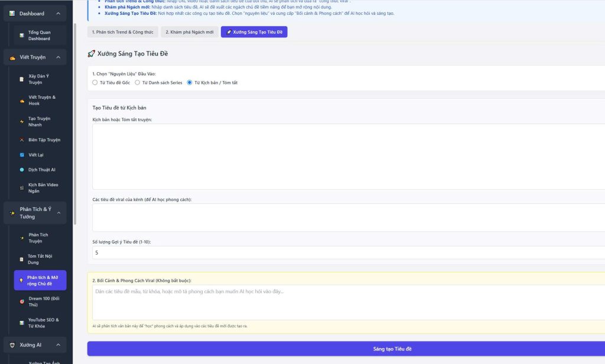The image size is (605, 364).
Task: Collapse the Dashboard sidebar section
Action: tap(58, 14)
